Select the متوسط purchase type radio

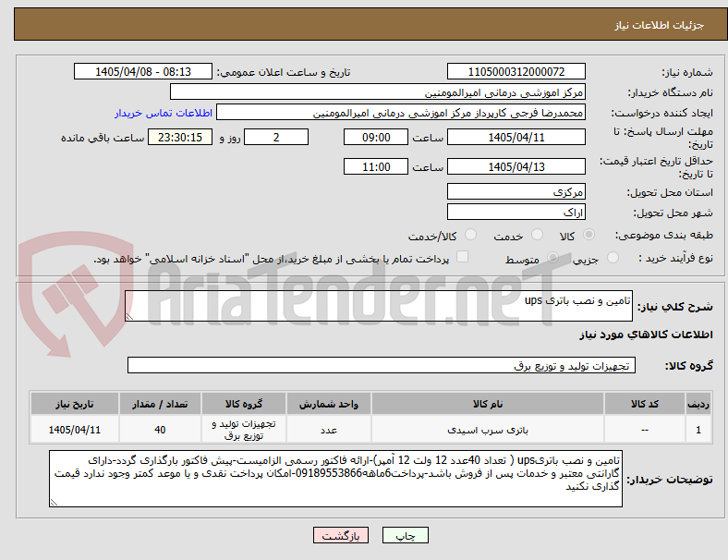pyautogui.click(x=552, y=258)
